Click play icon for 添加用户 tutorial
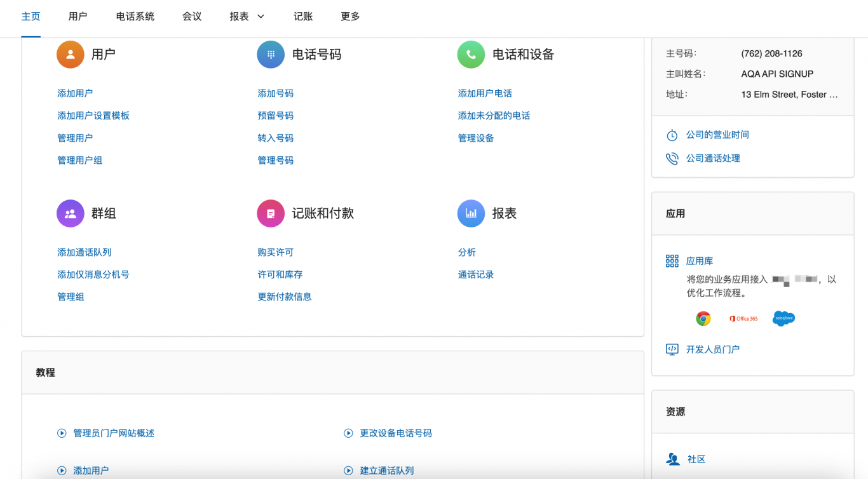 pyautogui.click(x=62, y=471)
